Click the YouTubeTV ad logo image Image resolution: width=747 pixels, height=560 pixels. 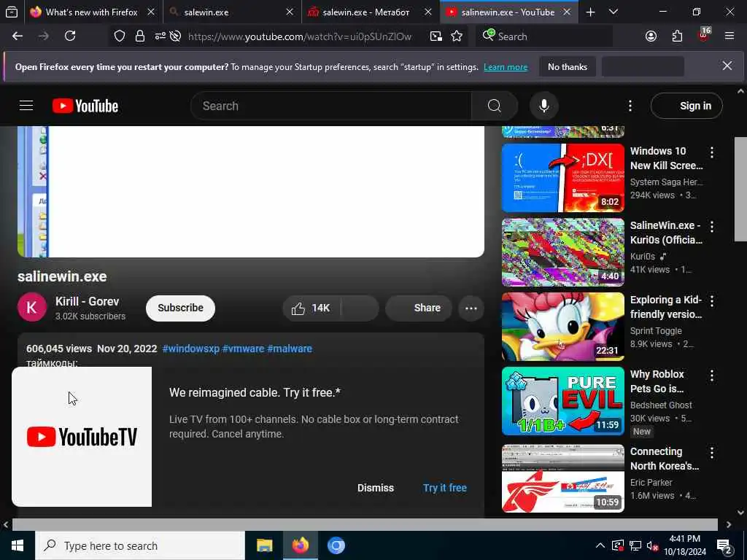pos(82,437)
